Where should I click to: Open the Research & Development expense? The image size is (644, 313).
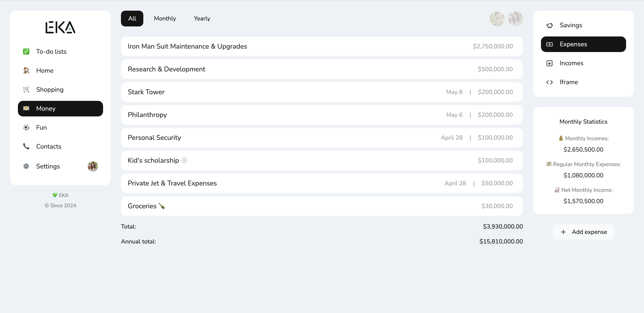(322, 69)
